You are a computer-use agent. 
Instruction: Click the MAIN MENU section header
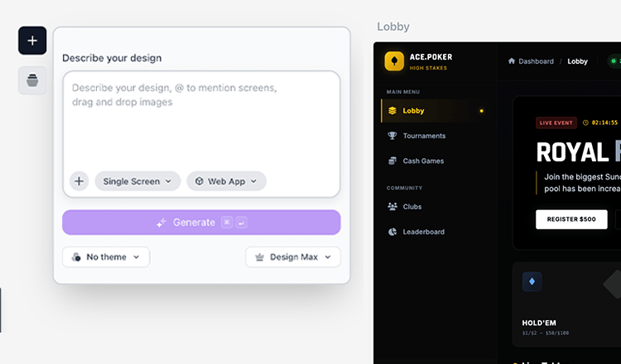point(402,92)
